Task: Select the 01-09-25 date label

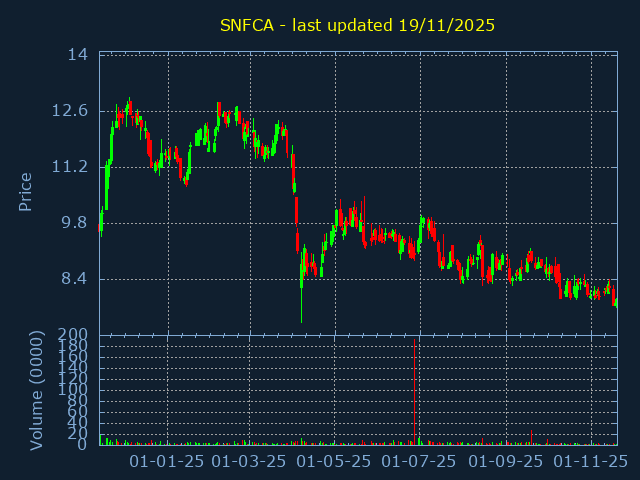Action: click(506, 461)
